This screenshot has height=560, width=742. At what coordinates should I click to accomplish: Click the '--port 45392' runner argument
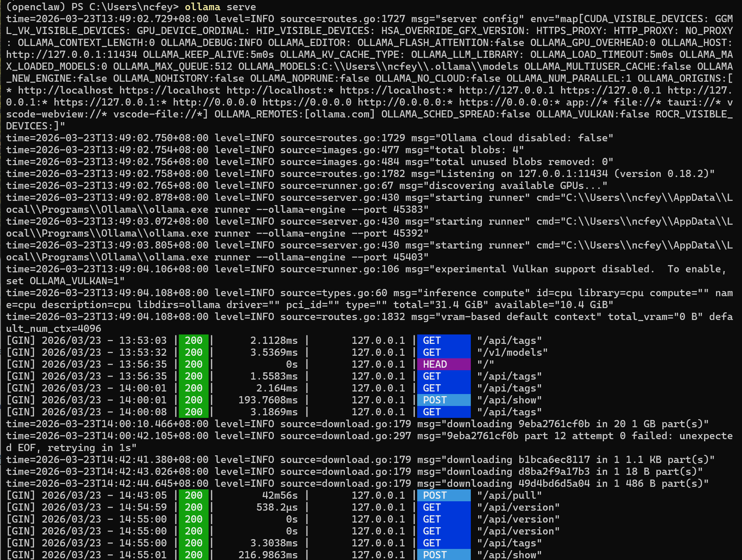[387, 233]
